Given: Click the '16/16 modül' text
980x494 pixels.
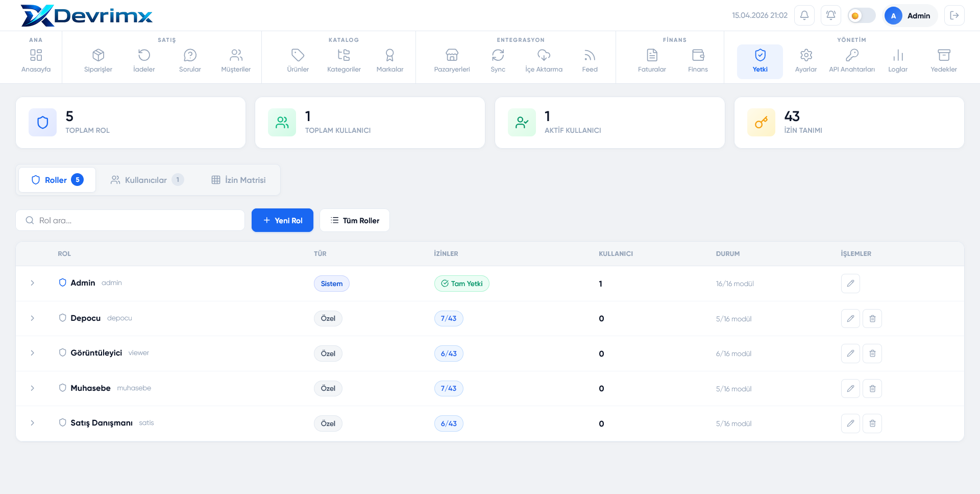Looking at the screenshot, I should click(x=735, y=284).
